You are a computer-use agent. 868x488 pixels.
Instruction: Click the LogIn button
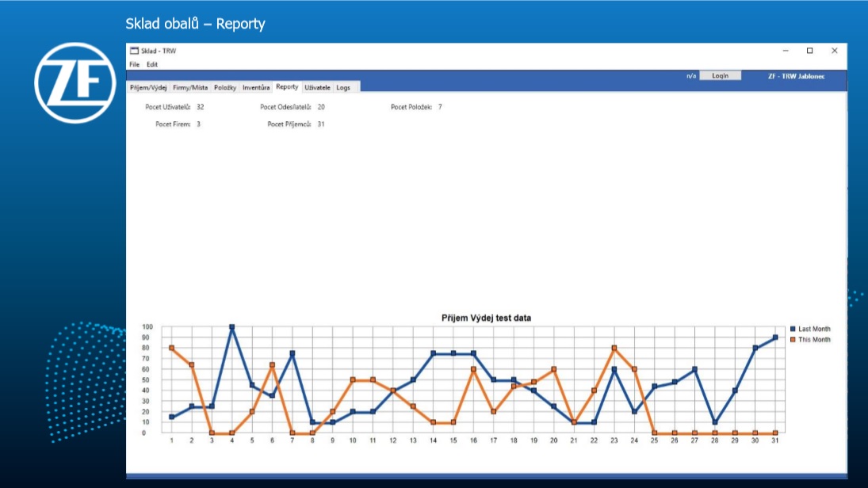pos(721,76)
